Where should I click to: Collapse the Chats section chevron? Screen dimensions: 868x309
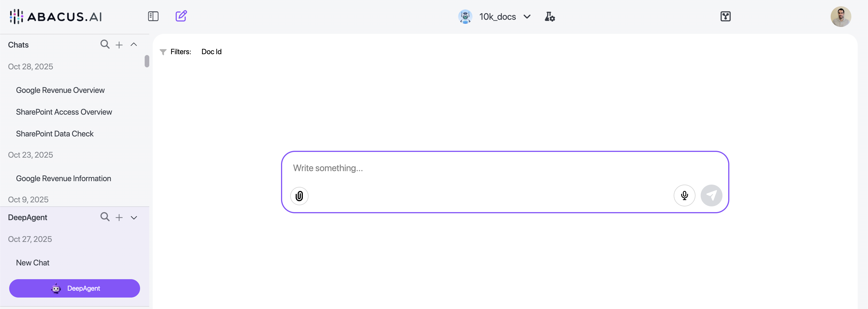pos(134,44)
